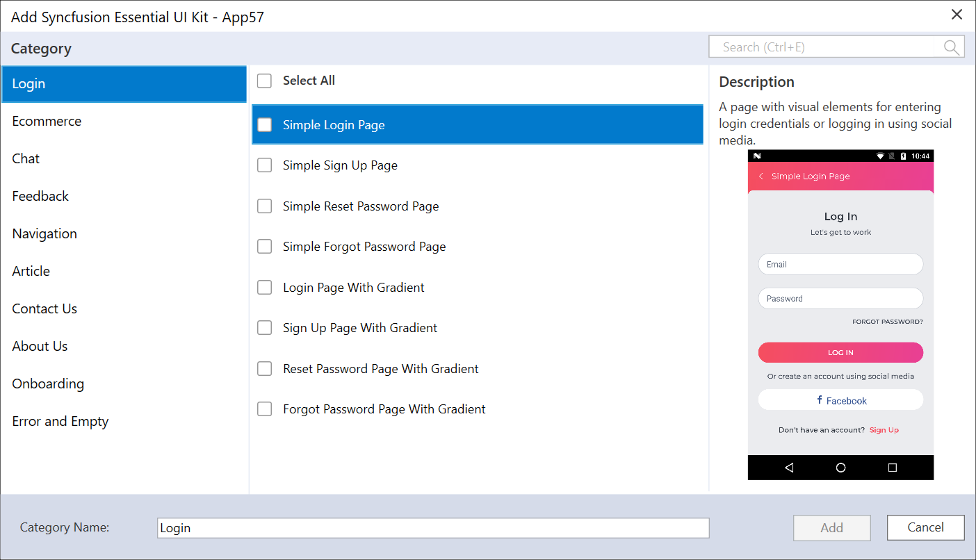This screenshot has height=560, width=976.
Task: Toggle Simple Forgot Password Page checkbox
Action: (265, 247)
